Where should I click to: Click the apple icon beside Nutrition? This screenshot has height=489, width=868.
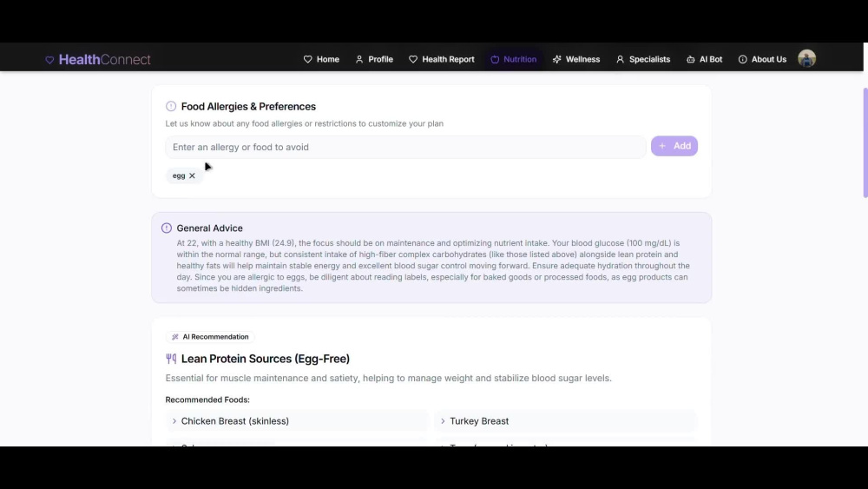pos(495,59)
